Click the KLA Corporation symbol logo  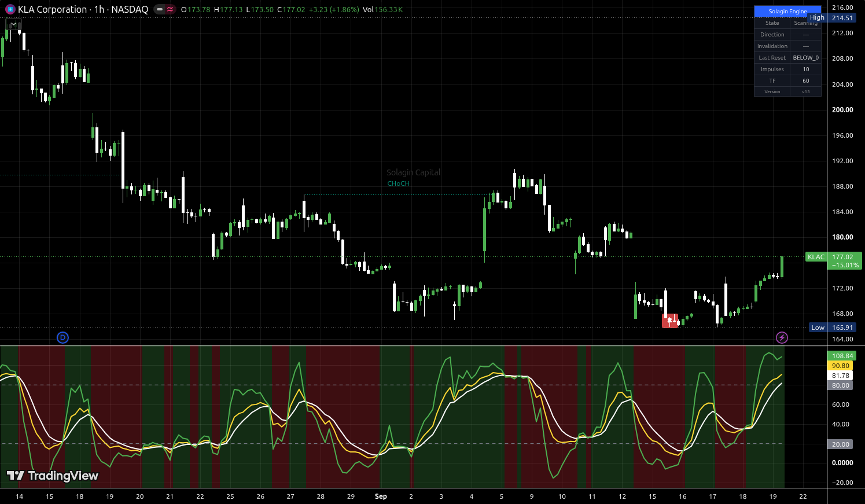10,9
